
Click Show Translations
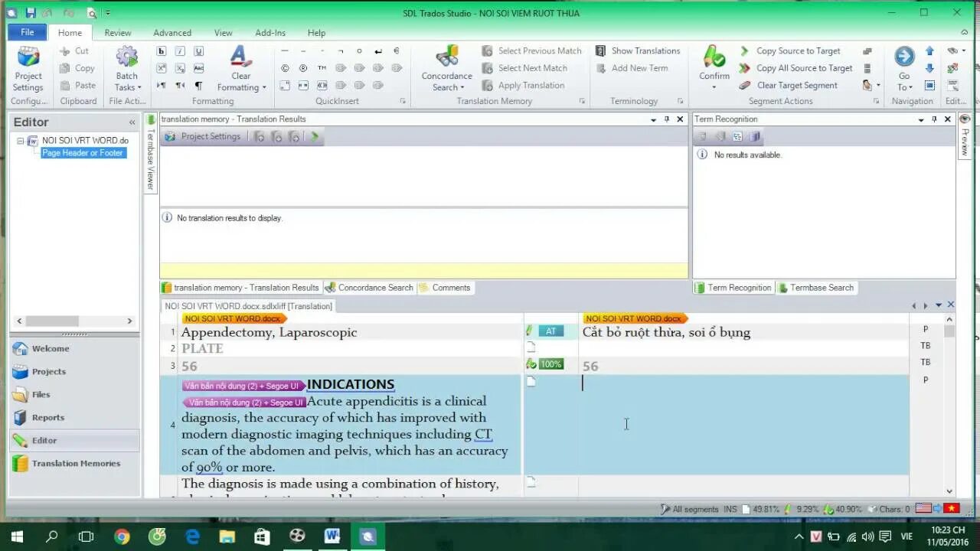tap(638, 51)
